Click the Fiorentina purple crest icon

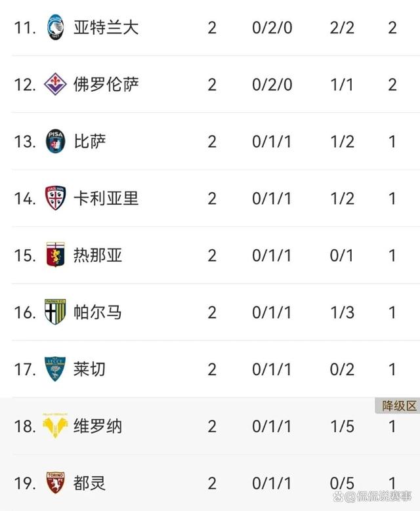(55, 85)
